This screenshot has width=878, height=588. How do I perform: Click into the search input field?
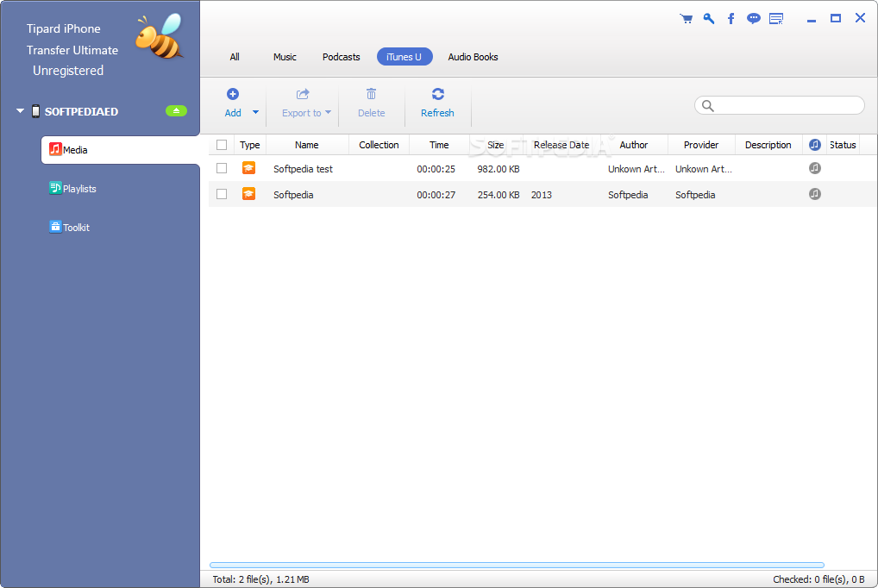pyautogui.click(x=780, y=105)
